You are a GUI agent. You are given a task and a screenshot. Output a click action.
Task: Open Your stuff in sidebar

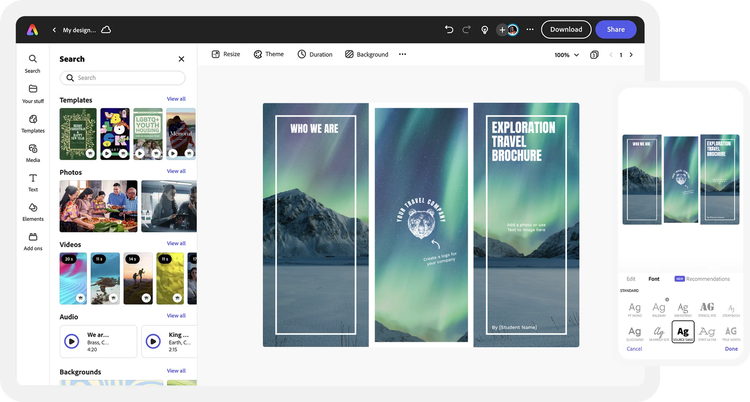click(x=33, y=94)
